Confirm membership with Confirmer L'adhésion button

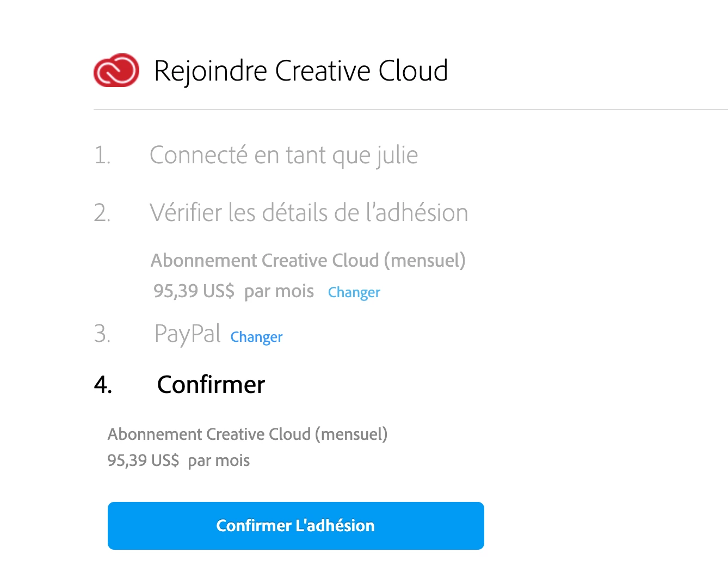(296, 526)
